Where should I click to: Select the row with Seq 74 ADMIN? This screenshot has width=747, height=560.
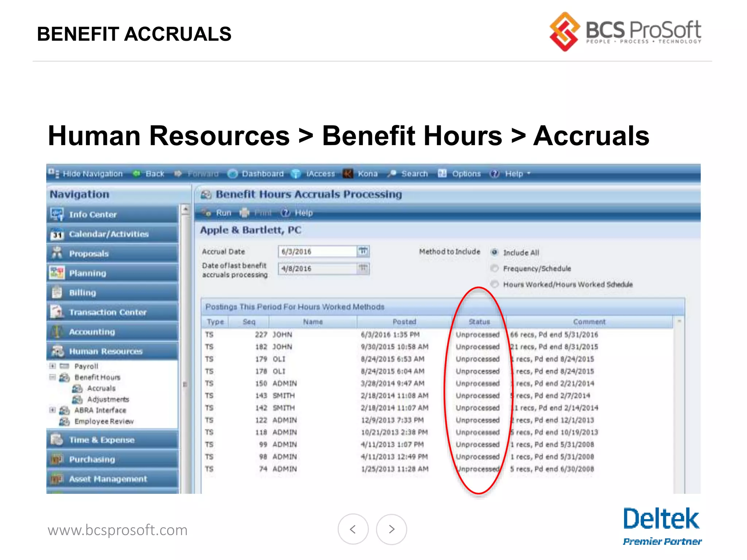(x=438, y=469)
